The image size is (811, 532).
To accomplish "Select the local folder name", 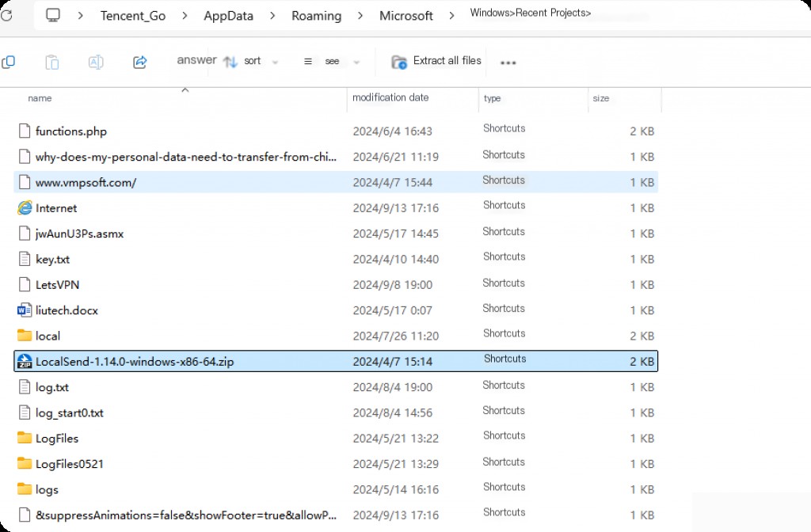I will (48, 336).
